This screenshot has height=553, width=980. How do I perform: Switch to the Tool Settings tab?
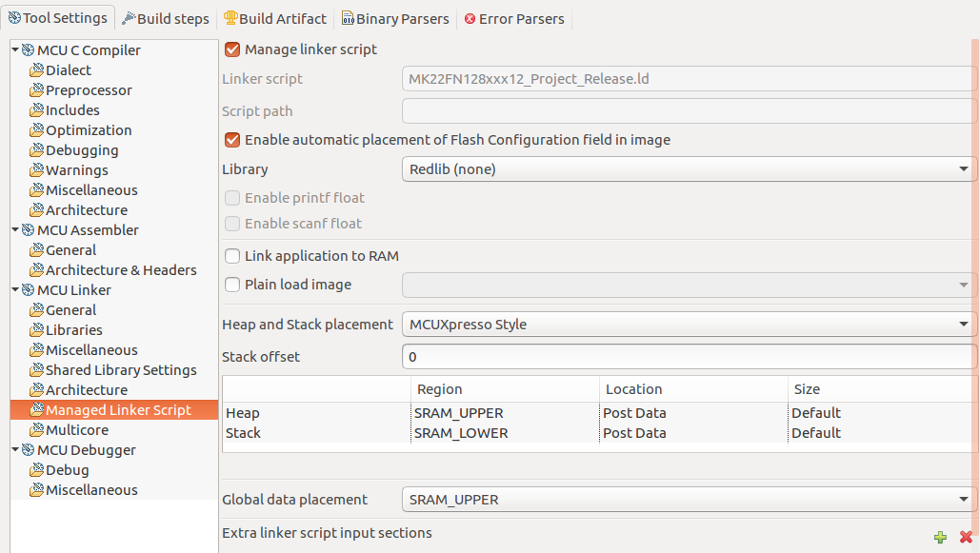tap(59, 18)
